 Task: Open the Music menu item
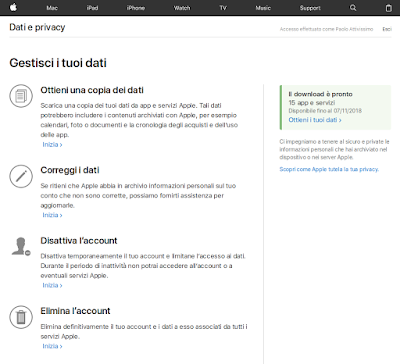tap(263, 8)
